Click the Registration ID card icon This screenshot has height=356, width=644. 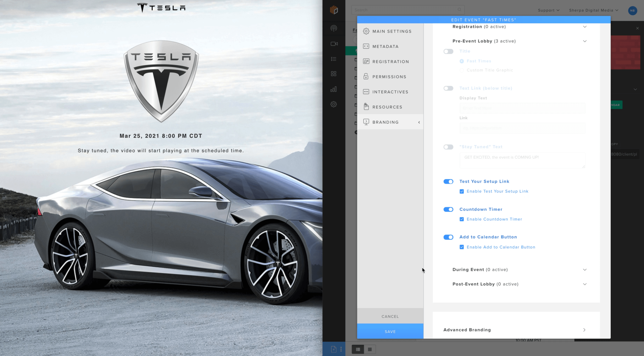pos(366,61)
